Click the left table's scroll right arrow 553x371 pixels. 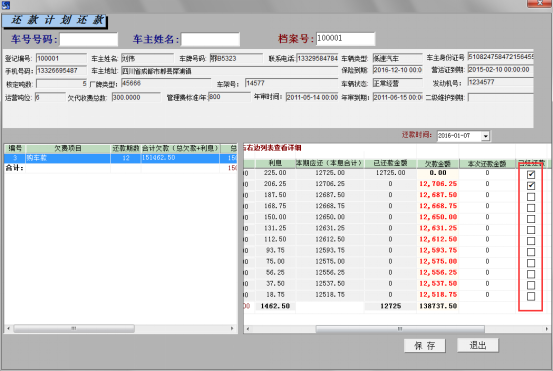coord(232,328)
